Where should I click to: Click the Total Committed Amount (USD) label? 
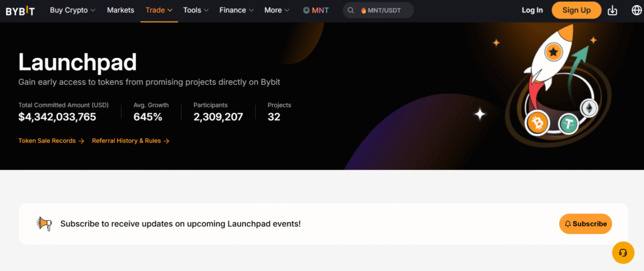coord(64,105)
